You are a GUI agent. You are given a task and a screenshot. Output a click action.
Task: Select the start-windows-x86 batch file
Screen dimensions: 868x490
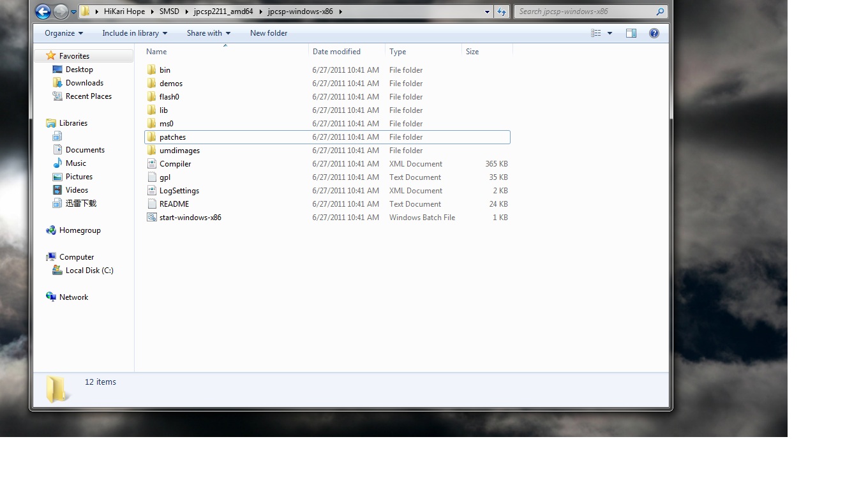(x=190, y=218)
